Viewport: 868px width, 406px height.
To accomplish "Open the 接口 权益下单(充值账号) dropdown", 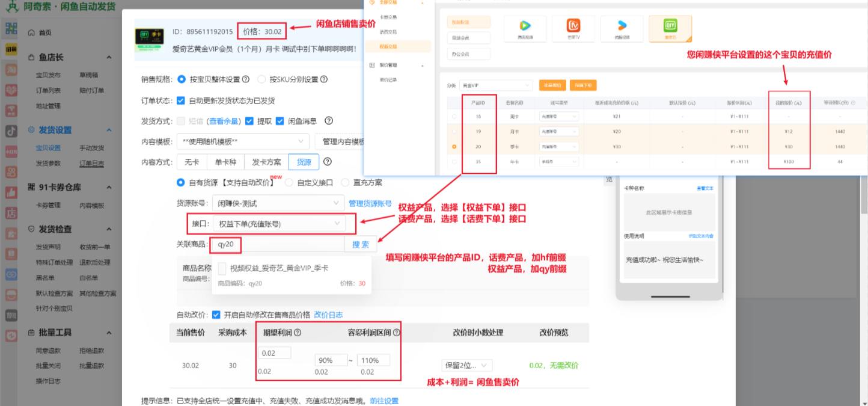I will click(280, 224).
